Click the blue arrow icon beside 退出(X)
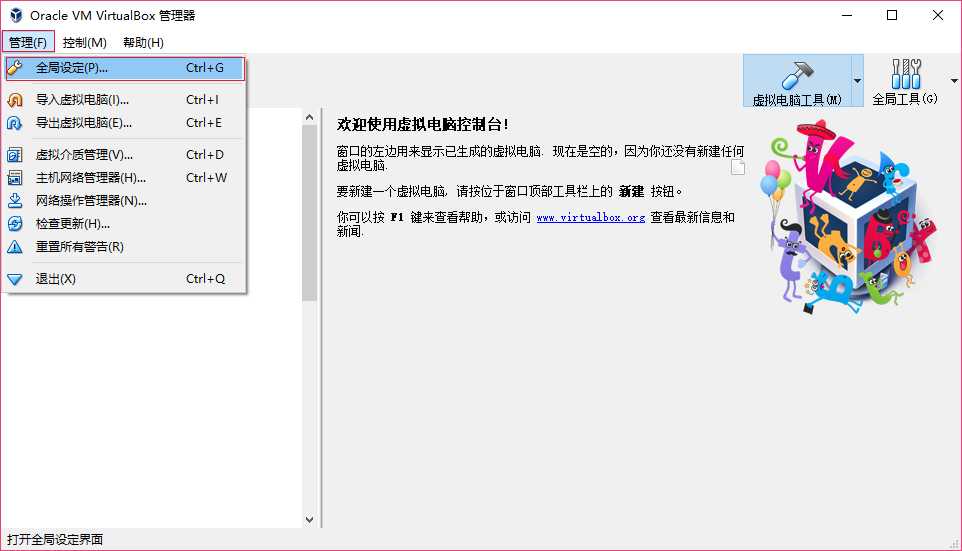The height and width of the screenshot is (551, 962). (15, 279)
